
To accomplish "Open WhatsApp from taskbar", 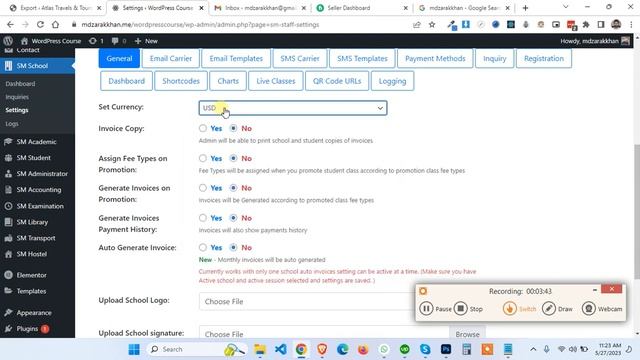I will tap(384, 349).
